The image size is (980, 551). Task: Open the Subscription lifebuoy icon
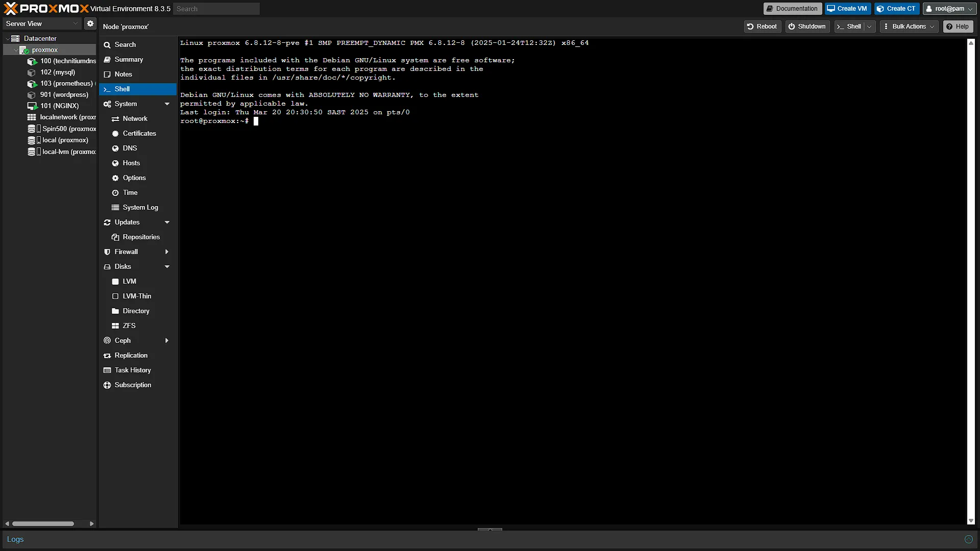(107, 385)
